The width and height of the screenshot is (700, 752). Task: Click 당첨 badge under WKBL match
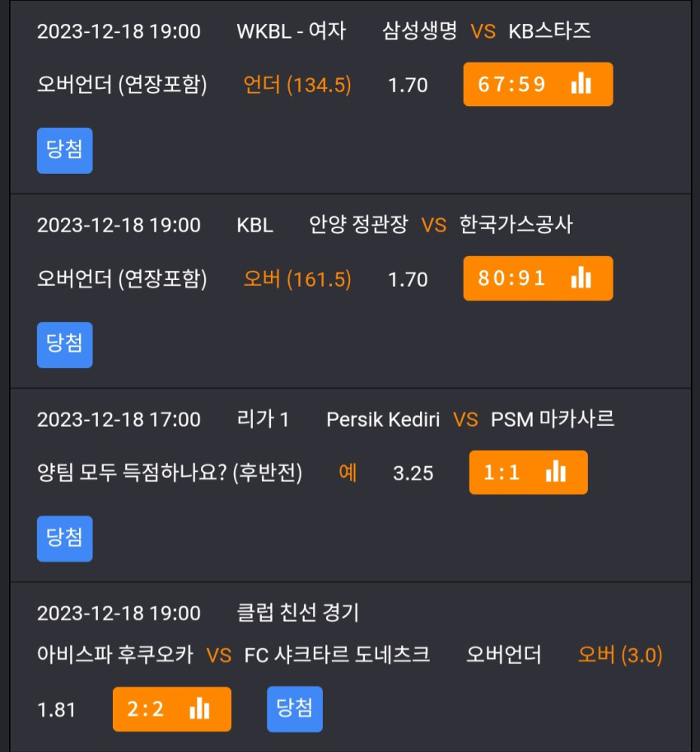[65, 151]
